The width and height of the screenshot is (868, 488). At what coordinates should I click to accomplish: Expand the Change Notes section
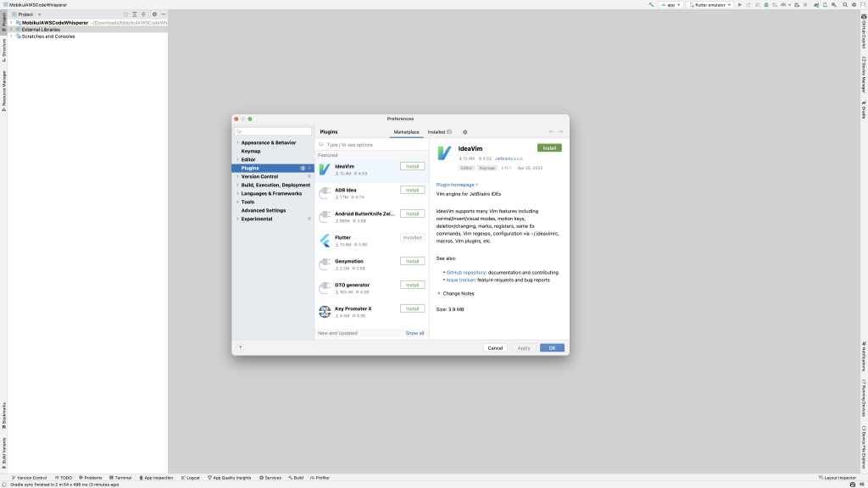point(440,294)
